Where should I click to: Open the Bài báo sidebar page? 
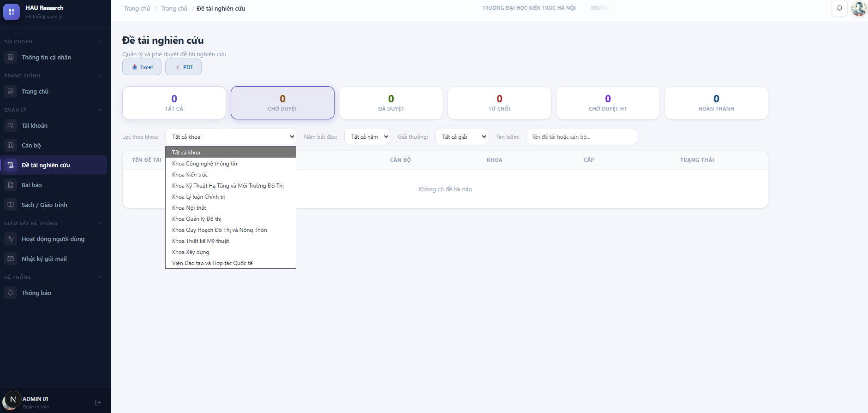click(54, 185)
